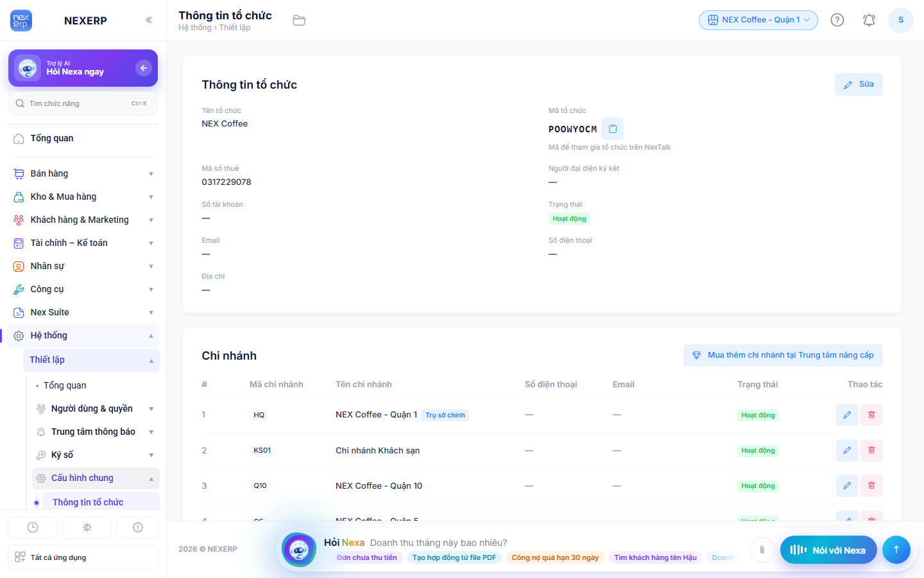This screenshot has width=924, height=578.
Task: Click the Mã chi nhánh column header
Action: [277, 384]
